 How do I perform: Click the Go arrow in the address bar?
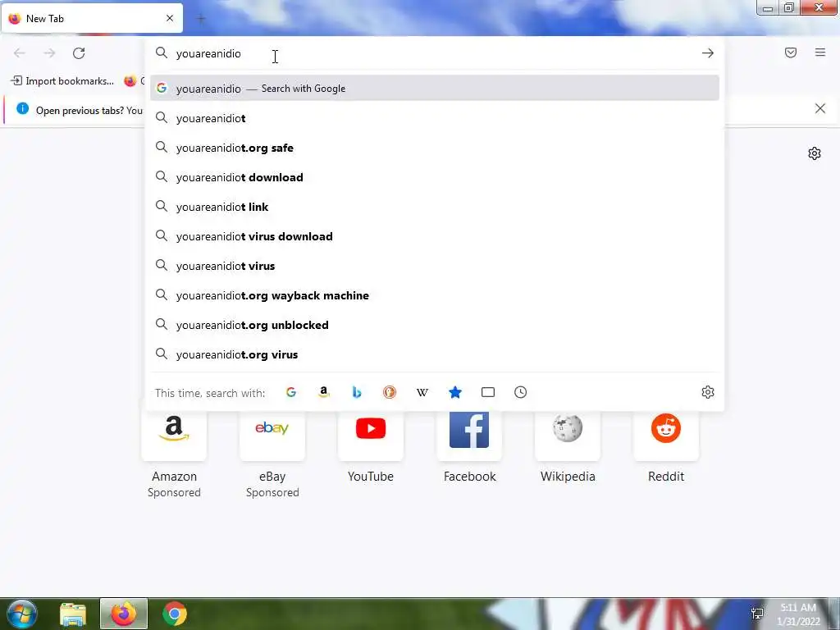coord(708,53)
